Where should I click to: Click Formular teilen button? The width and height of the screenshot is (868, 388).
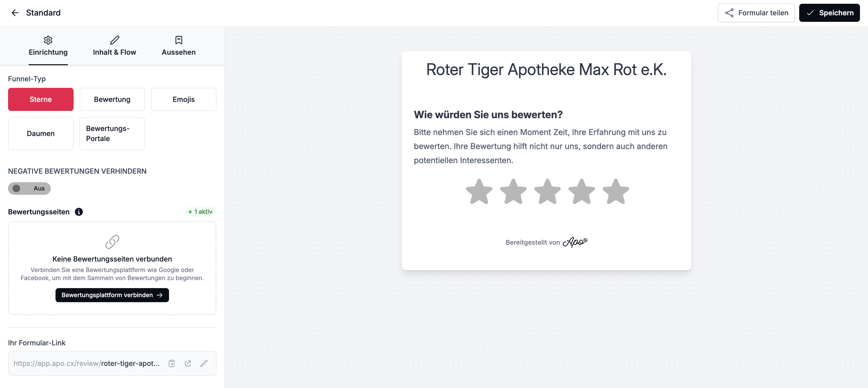[756, 13]
